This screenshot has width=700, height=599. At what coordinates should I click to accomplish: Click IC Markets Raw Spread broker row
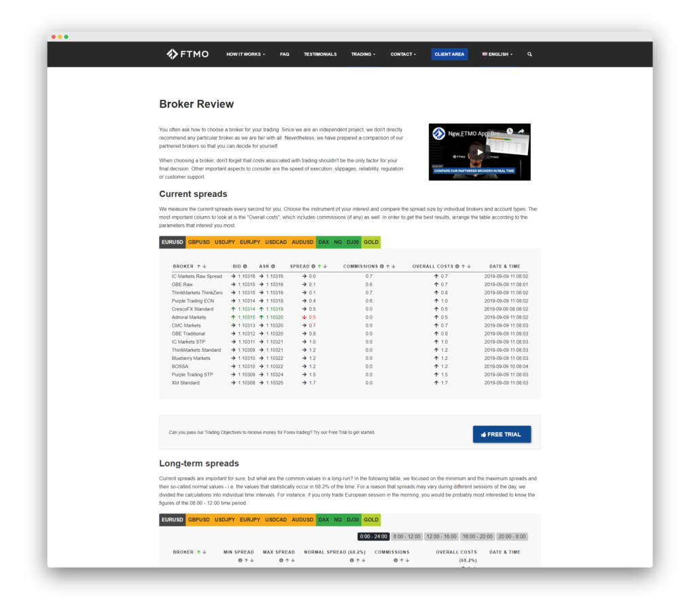coord(349,276)
